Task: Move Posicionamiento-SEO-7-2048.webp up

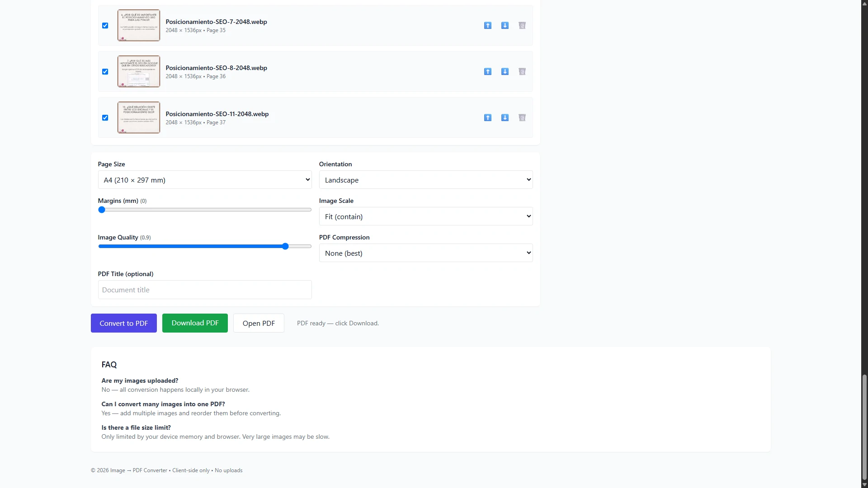Action: 487,26
